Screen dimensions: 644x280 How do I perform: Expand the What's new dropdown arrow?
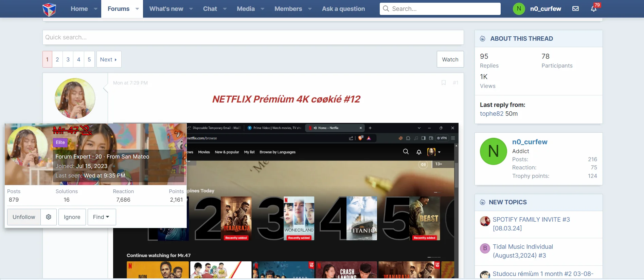(x=191, y=9)
